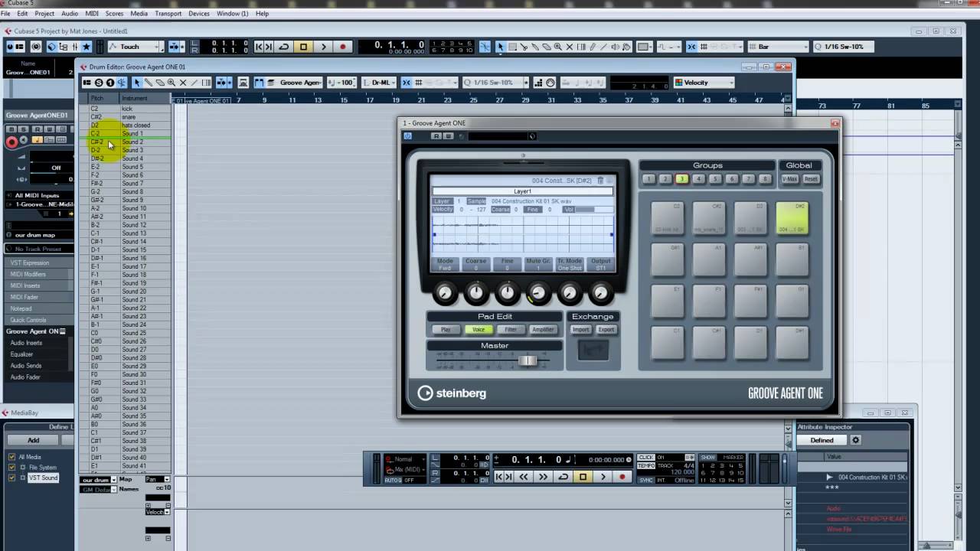Viewport: 980px width, 551px height.
Task: Open the Devices menu
Action: click(x=199, y=14)
